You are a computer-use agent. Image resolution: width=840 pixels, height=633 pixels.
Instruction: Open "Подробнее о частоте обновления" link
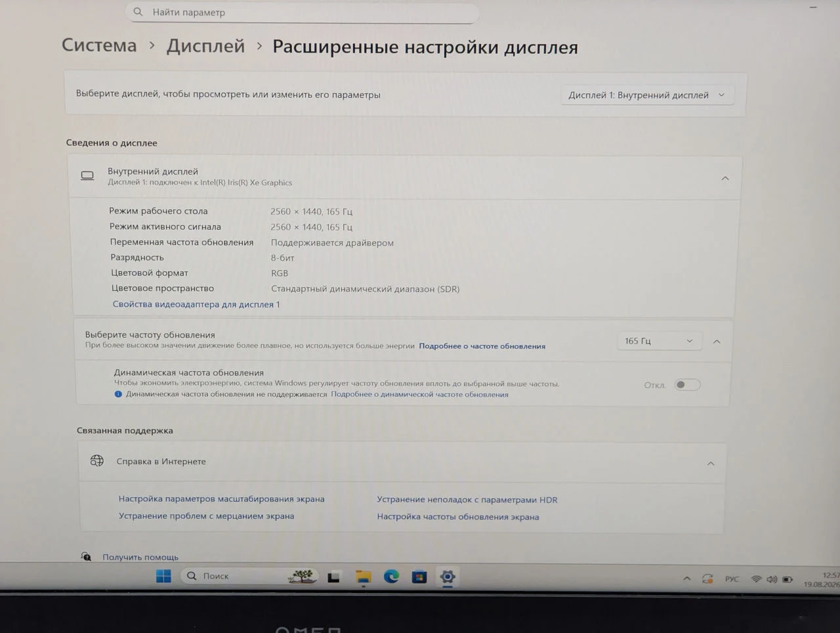[482, 346]
